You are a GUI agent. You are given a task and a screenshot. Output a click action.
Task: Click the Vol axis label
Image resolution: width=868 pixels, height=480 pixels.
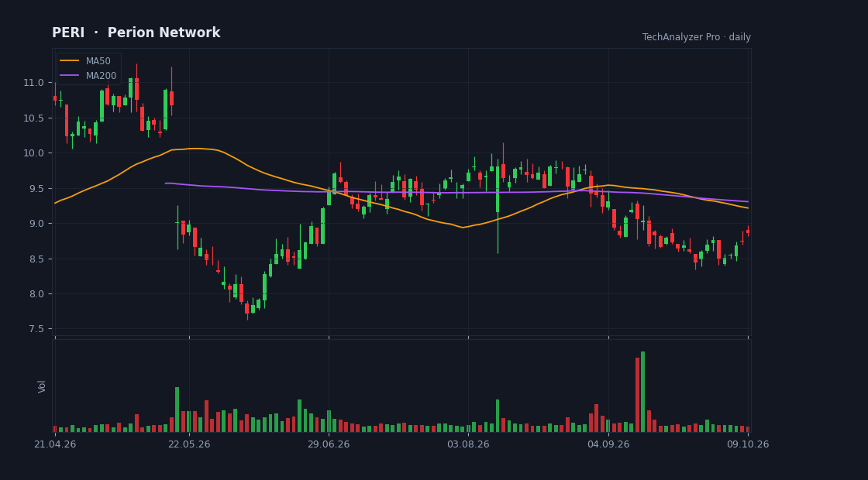(x=42, y=386)
